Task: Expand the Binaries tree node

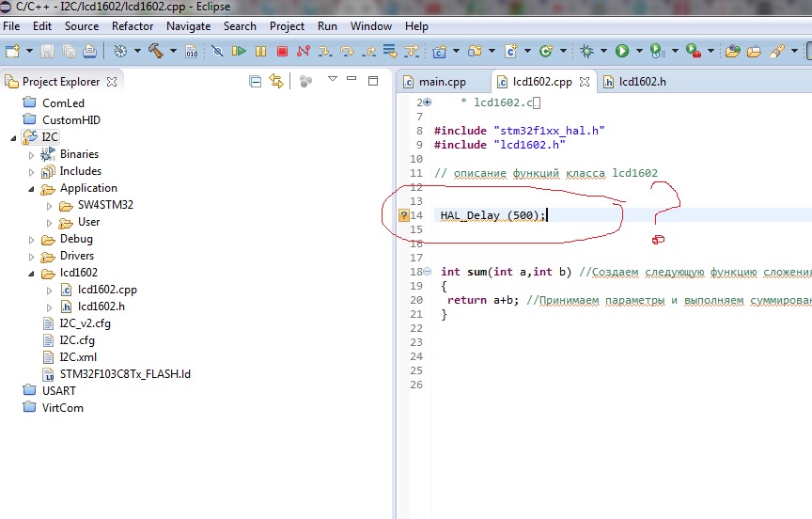Action: point(31,154)
